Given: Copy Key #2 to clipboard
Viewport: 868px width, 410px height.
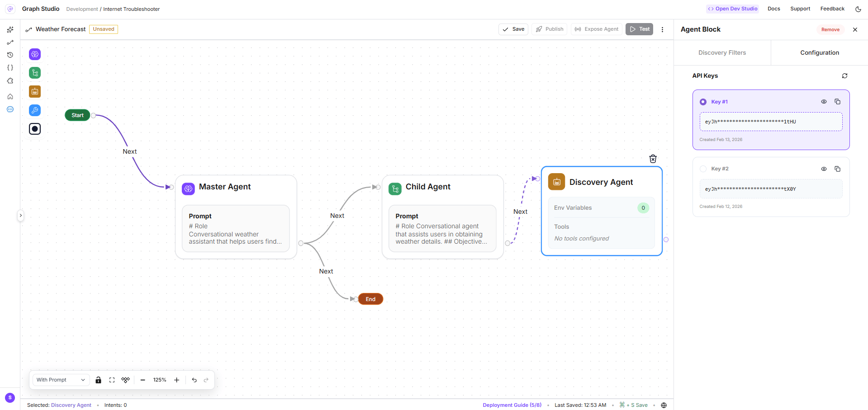Looking at the screenshot, I should (x=837, y=169).
